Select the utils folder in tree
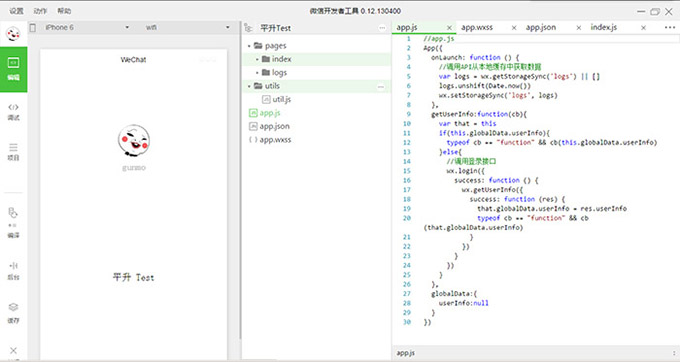The height and width of the screenshot is (362, 680). tap(317, 86)
